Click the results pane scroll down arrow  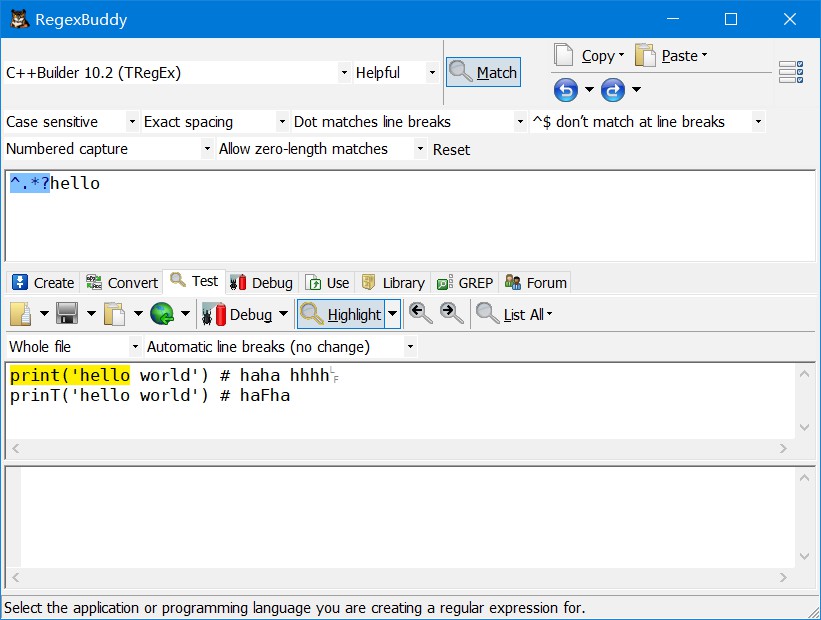coord(805,557)
